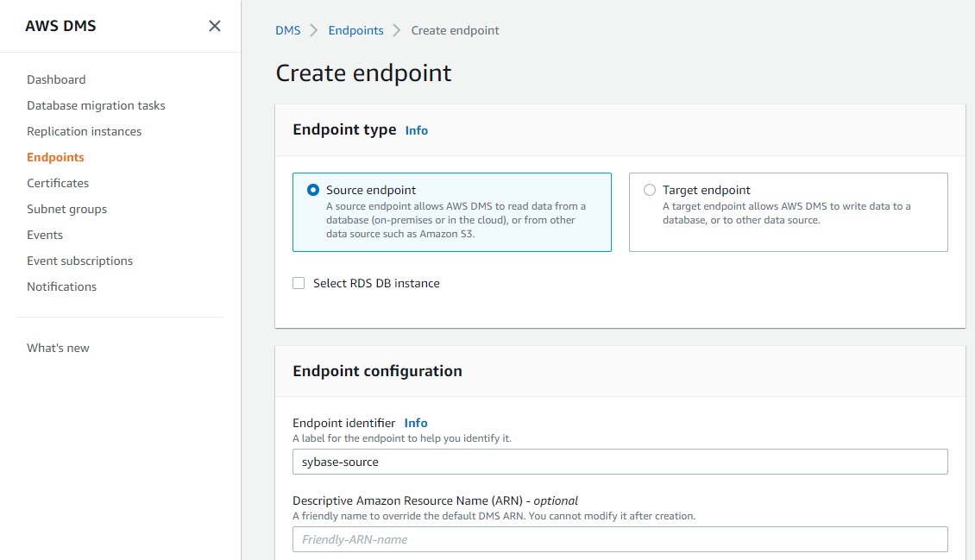Open Info link beside Endpoint type
This screenshot has width=975, height=560.
click(417, 130)
